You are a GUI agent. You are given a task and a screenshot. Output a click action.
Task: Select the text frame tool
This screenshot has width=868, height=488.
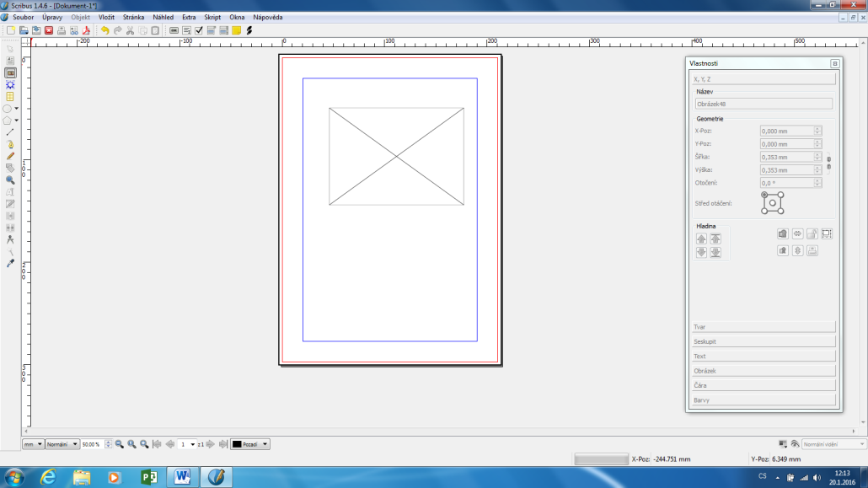(x=10, y=61)
